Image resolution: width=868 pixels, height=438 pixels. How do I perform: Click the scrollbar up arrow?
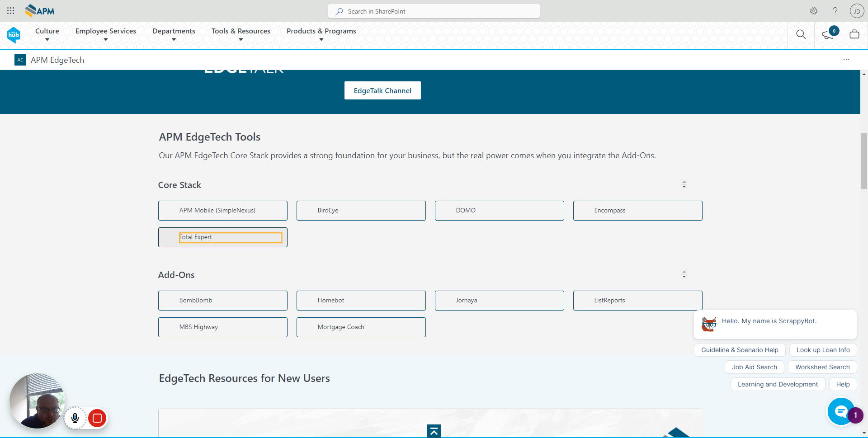864,74
